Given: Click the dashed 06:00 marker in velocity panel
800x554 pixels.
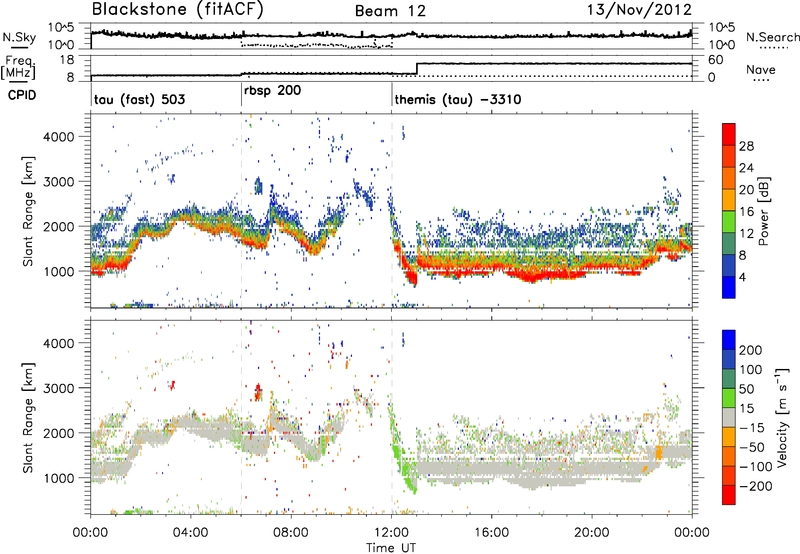Looking at the screenshot, I should pos(241,417).
